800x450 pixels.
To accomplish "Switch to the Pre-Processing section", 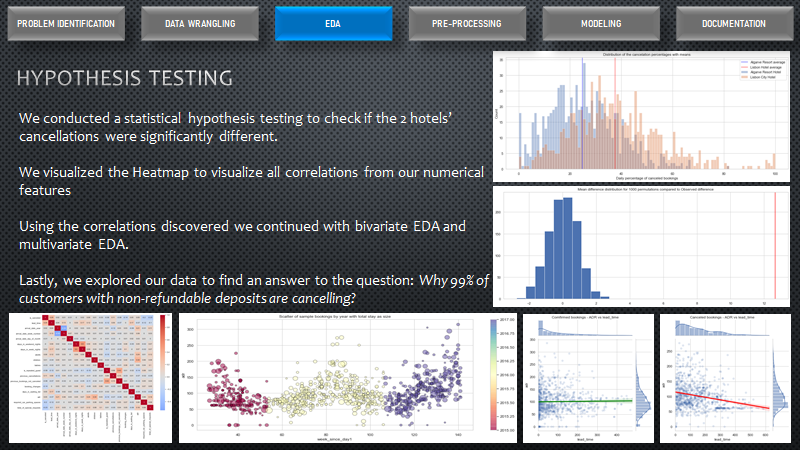I will [467, 23].
